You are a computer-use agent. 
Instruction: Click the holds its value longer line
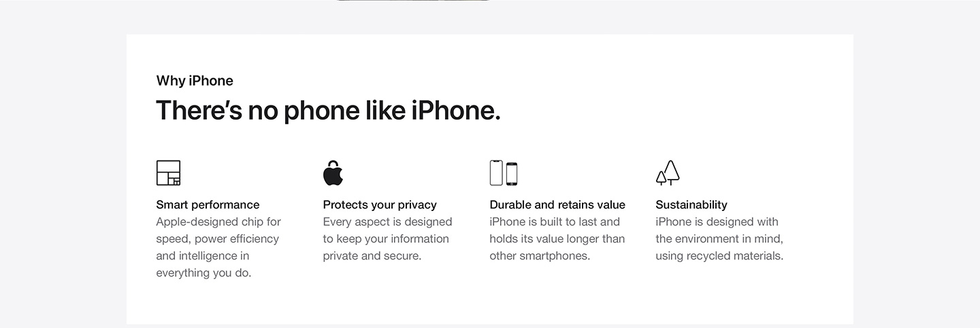pos(557,239)
